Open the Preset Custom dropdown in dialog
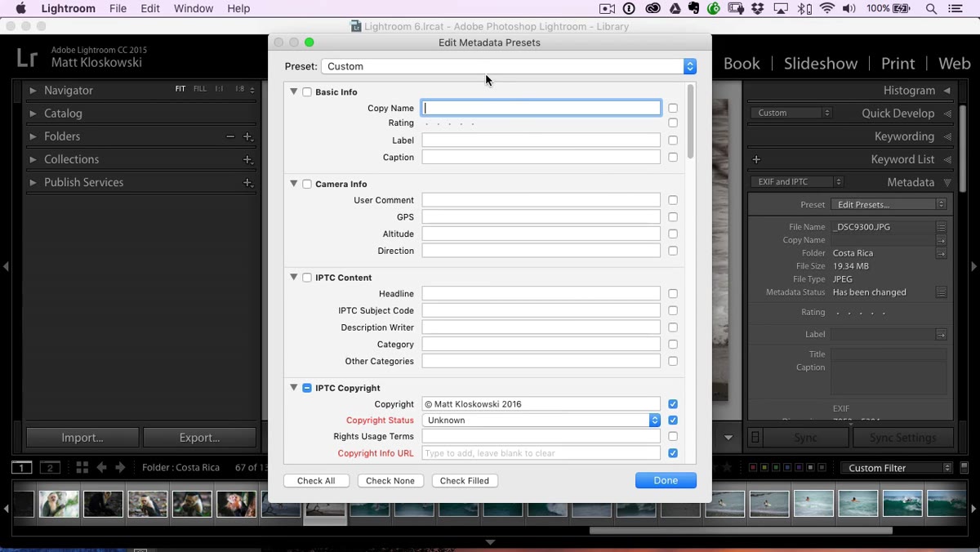 [508, 66]
